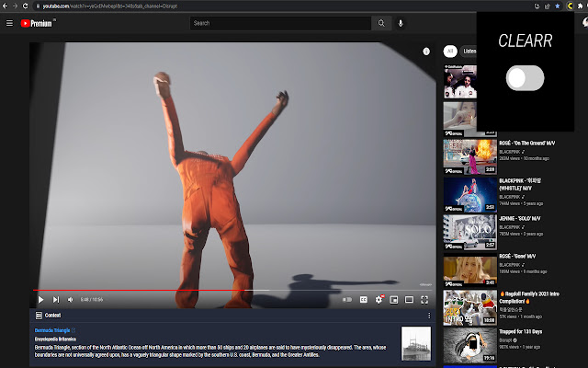This screenshot has width=588, height=368.
Task: Open ROSÉ 'Gone' M/V thumbnail
Action: click(x=469, y=270)
